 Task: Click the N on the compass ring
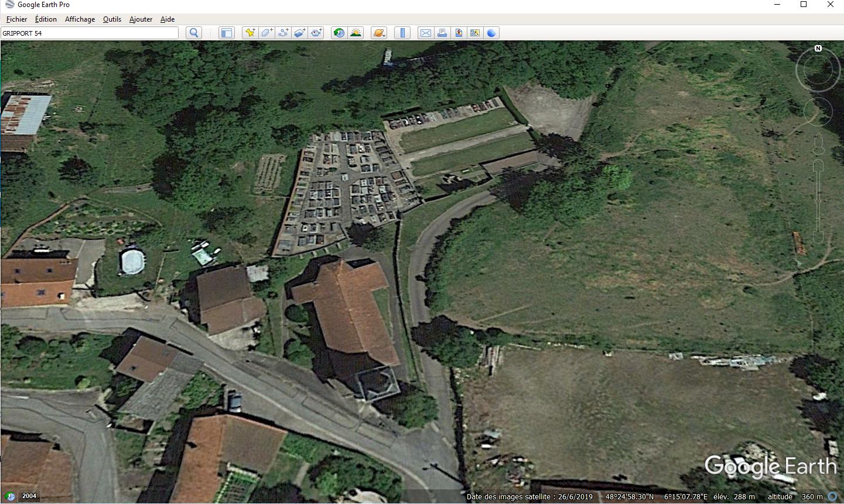point(818,49)
